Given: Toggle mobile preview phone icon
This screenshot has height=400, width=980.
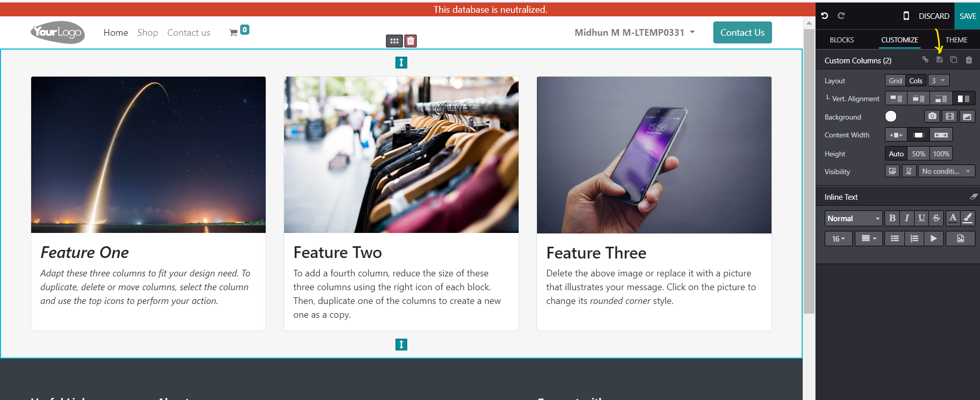Looking at the screenshot, I should 906,16.
